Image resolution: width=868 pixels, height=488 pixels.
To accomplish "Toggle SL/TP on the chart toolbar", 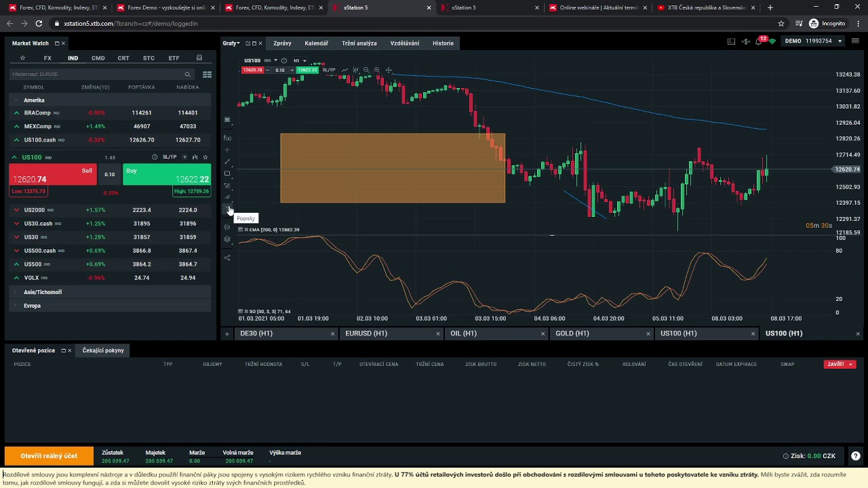I will [x=329, y=70].
